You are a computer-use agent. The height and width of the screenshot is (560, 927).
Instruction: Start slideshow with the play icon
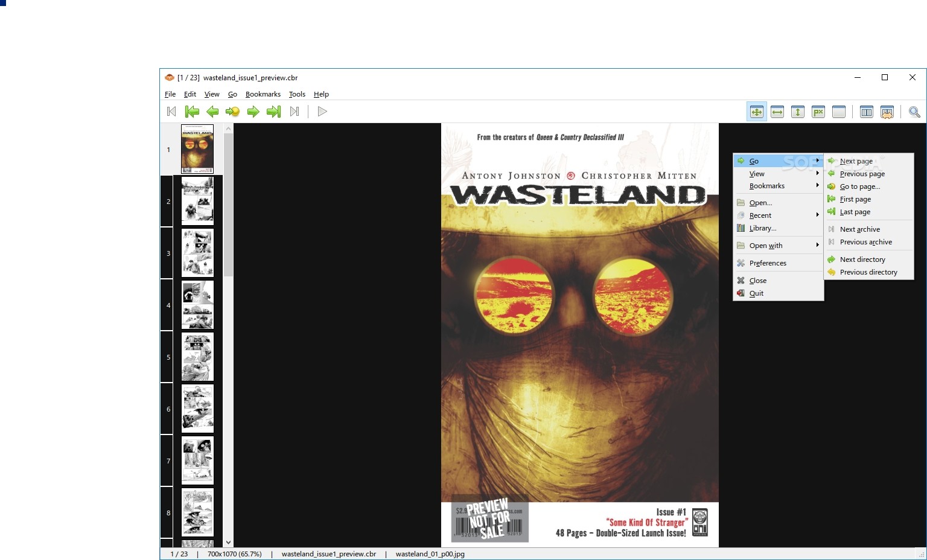(322, 112)
